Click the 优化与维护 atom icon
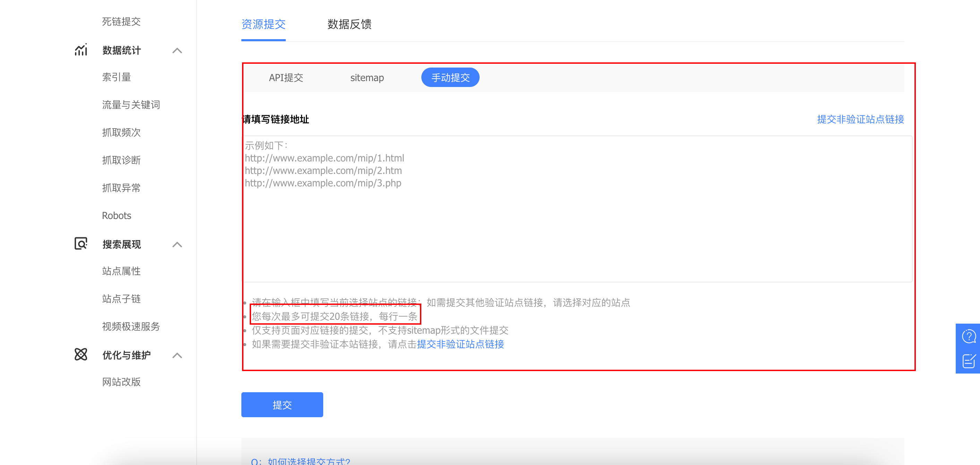Image resolution: width=980 pixels, height=465 pixels. 81,354
